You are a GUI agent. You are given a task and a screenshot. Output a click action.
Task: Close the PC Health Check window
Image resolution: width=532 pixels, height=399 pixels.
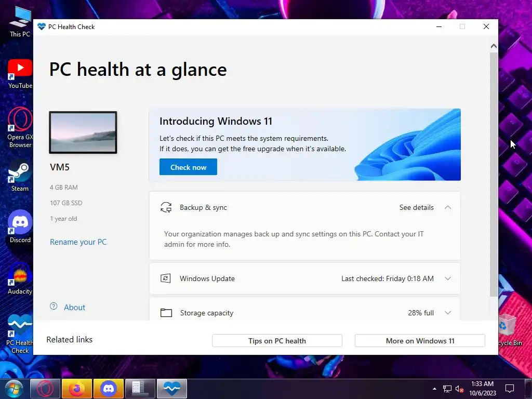point(486,26)
